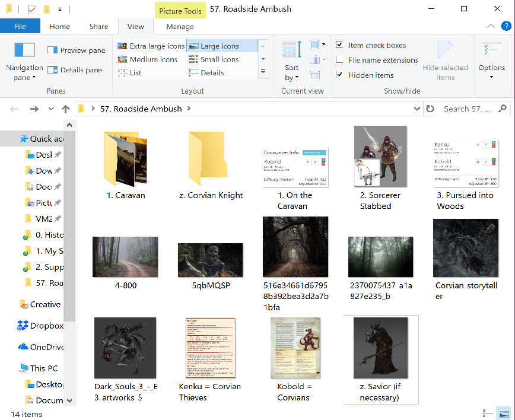Click Size all columns to fit icon
Image resolution: width=515 pixels, height=420 pixels.
tap(314, 75)
